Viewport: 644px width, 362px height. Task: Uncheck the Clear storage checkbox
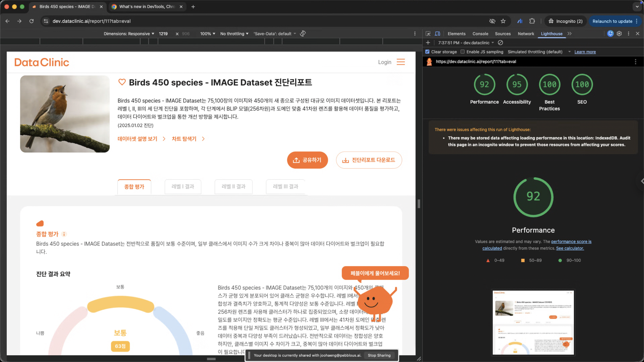tap(427, 52)
